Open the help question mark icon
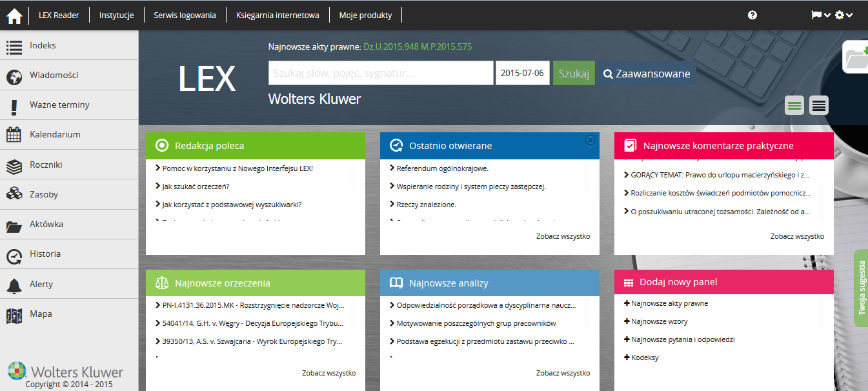Image resolution: width=868 pixels, height=391 pixels. coord(752,15)
